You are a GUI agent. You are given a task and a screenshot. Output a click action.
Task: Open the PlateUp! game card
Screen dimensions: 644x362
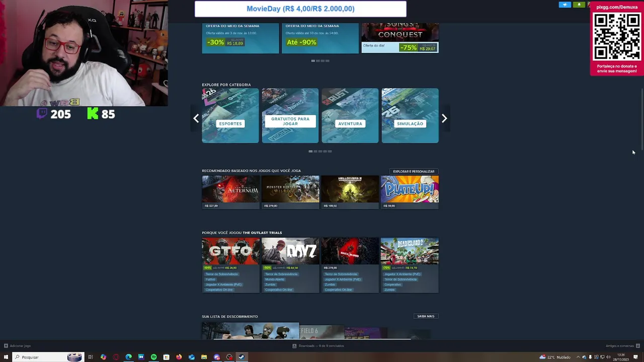coord(410,192)
